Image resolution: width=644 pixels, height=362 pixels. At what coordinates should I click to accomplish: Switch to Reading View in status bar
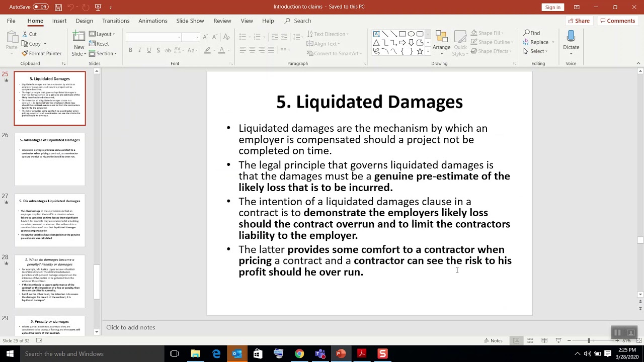(544, 340)
